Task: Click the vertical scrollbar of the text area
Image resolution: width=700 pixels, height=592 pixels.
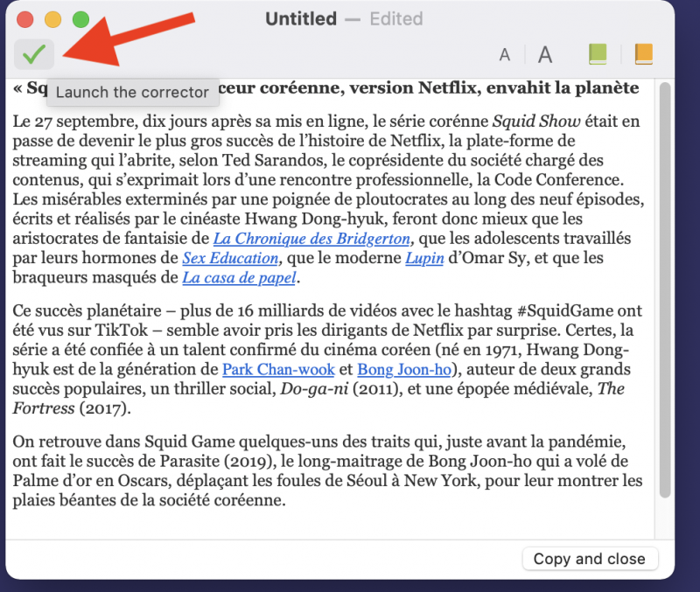Action: (x=665, y=290)
